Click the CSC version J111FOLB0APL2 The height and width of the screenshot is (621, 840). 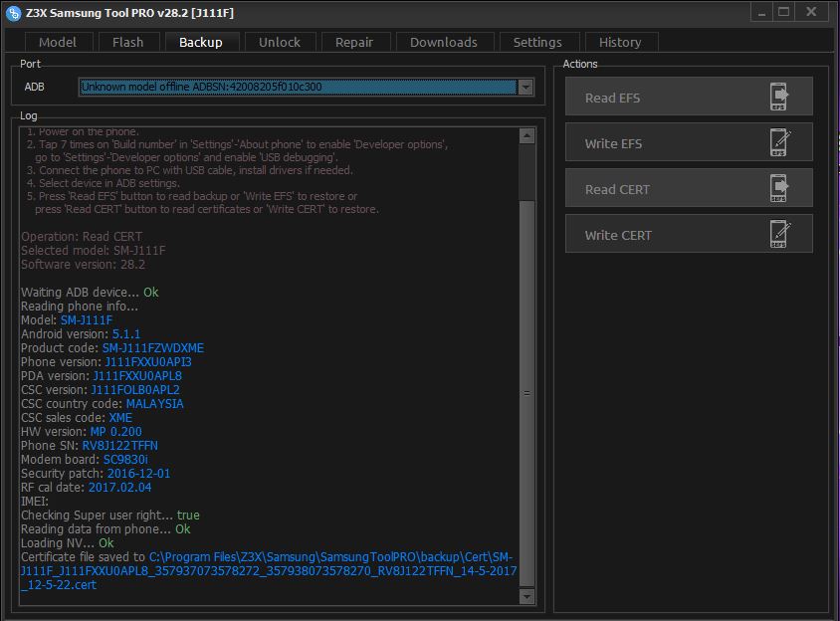coord(135,389)
